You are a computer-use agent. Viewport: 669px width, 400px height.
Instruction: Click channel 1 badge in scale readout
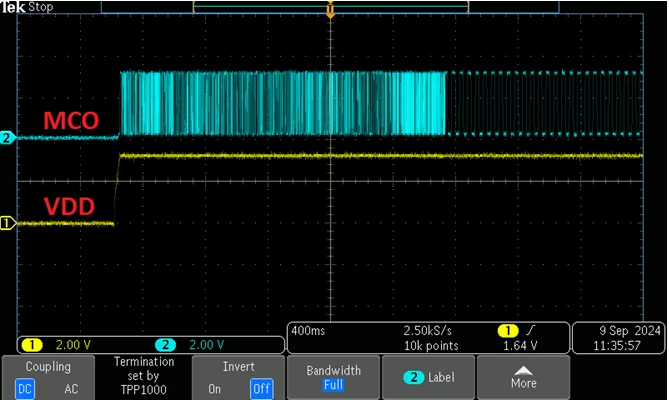[x=32, y=345]
